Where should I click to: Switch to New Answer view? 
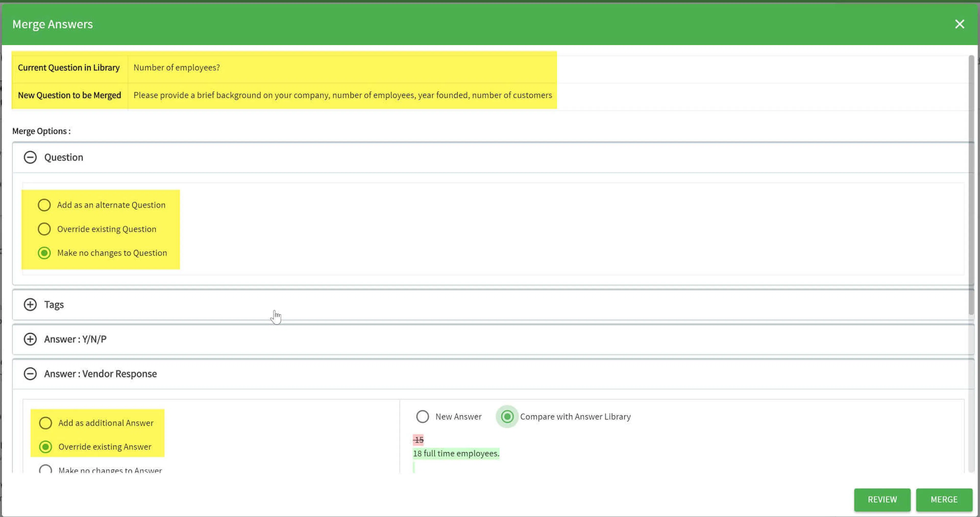click(x=422, y=417)
